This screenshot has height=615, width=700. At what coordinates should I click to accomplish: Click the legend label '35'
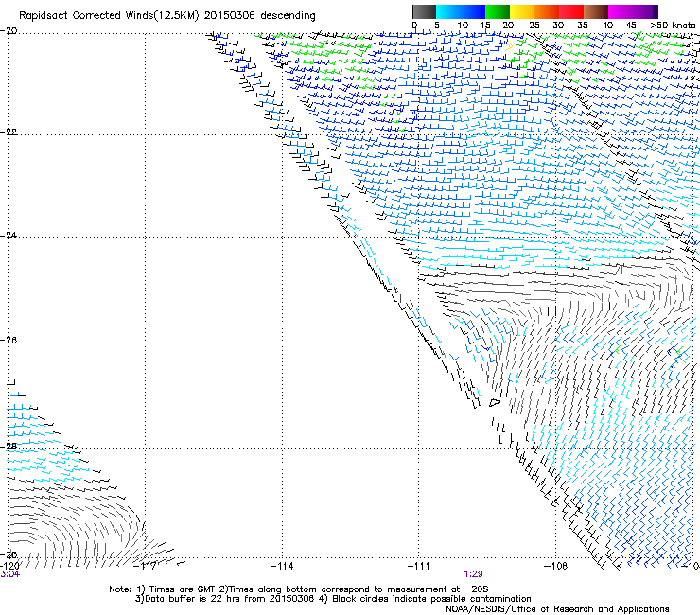(x=583, y=26)
